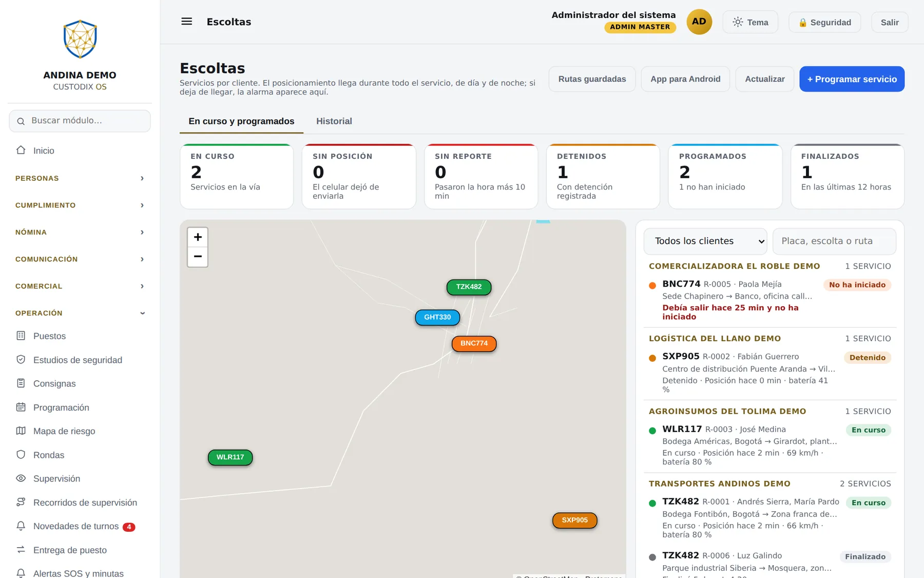924x578 pixels.
Task: Open Rutas guardadas
Action: point(592,79)
